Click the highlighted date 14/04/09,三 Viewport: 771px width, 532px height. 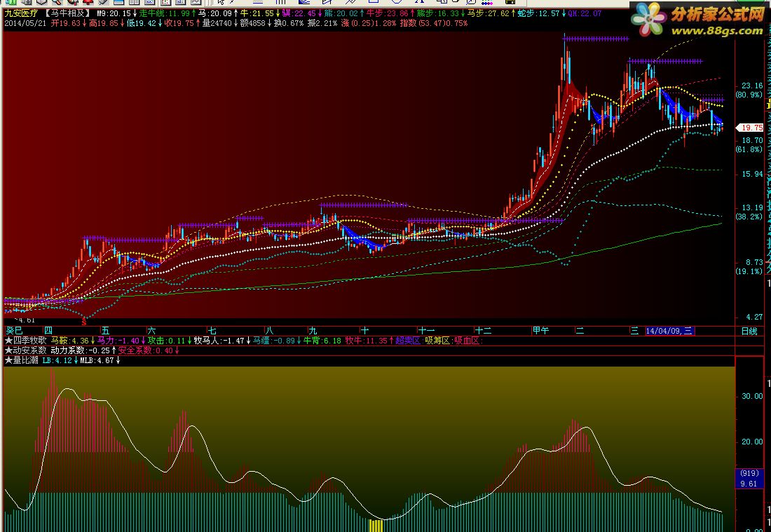[x=669, y=331]
